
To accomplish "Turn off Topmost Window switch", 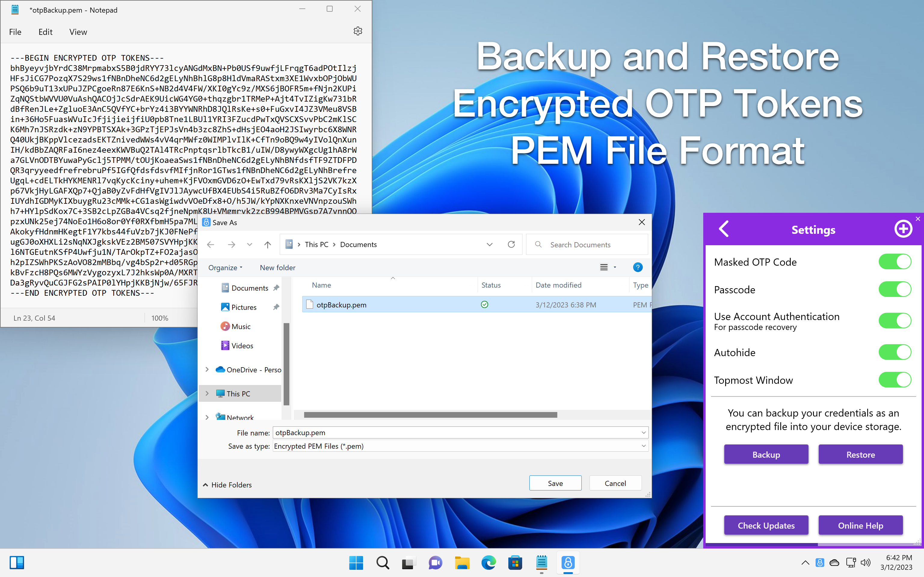I will pos(895,380).
